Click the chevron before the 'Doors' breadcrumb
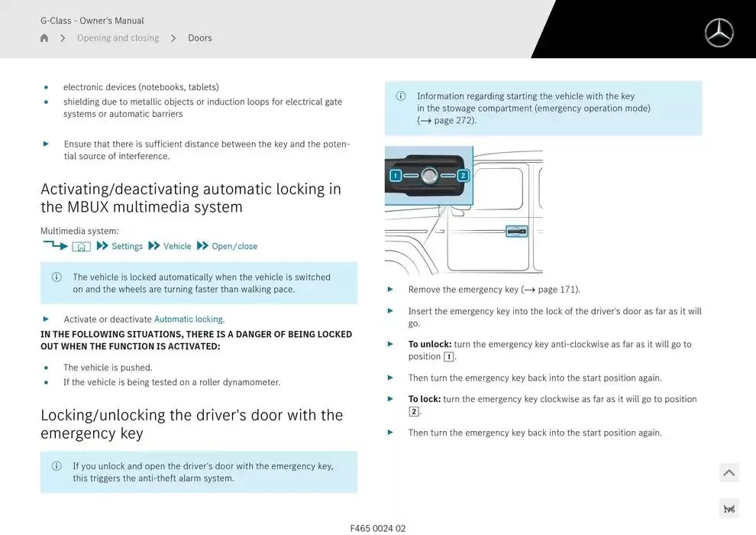 click(173, 38)
